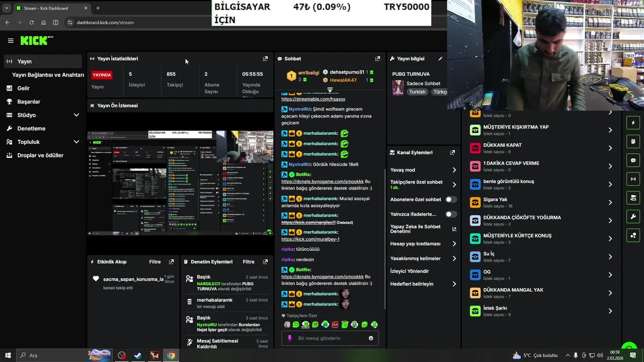Expand the Stüdyo sidebar section
The width and height of the screenshot is (644, 362).
pyautogui.click(x=76, y=115)
